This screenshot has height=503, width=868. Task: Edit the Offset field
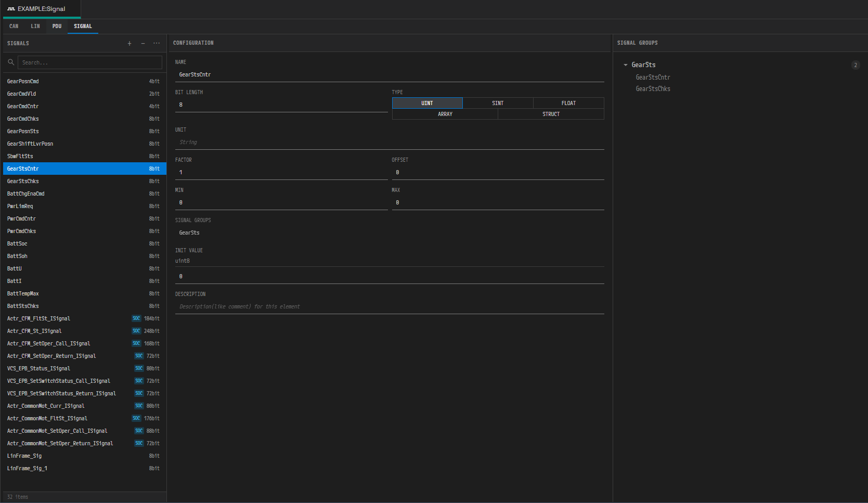(x=498, y=173)
